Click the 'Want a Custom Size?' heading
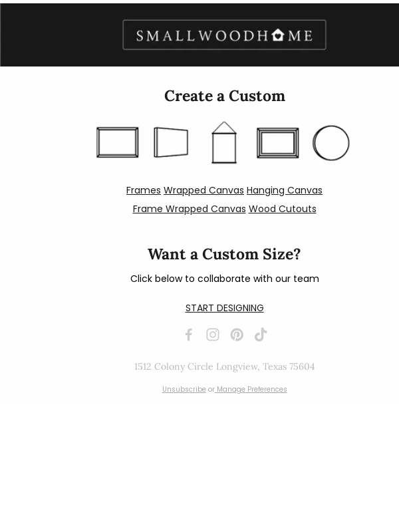This screenshot has height=532, width=399. click(224, 254)
